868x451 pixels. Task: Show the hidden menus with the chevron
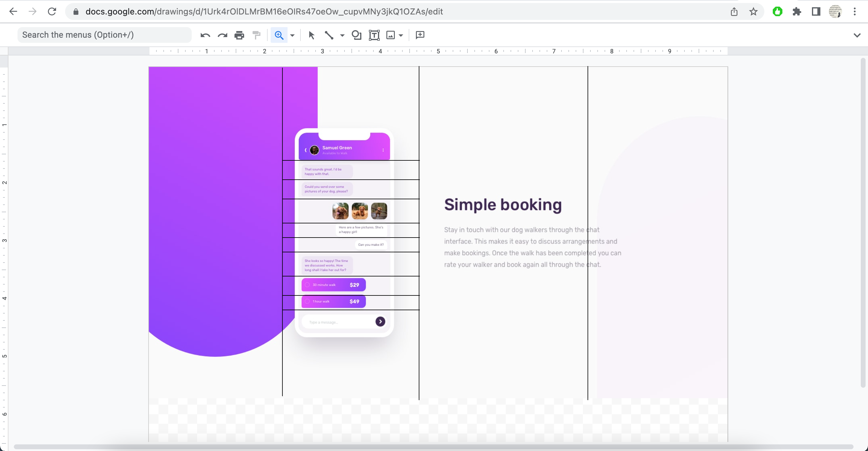[x=857, y=35]
